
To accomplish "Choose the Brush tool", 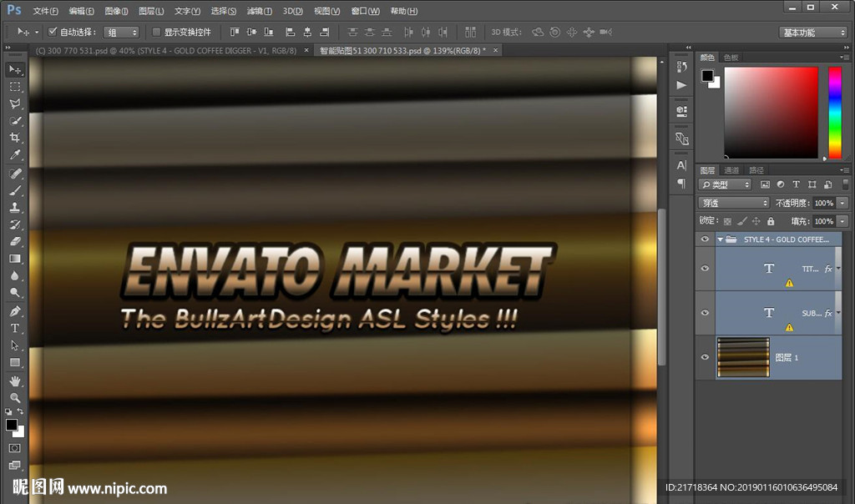I will point(15,190).
